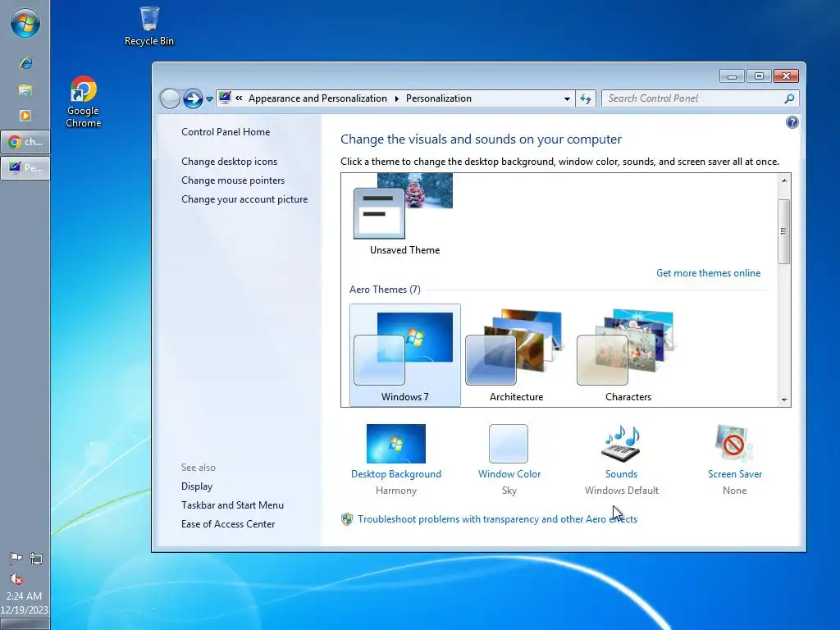Image resolution: width=840 pixels, height=630 pixels.
Task: Launch Internet Explorer from taskbar
Action: (x=25, y=63)
